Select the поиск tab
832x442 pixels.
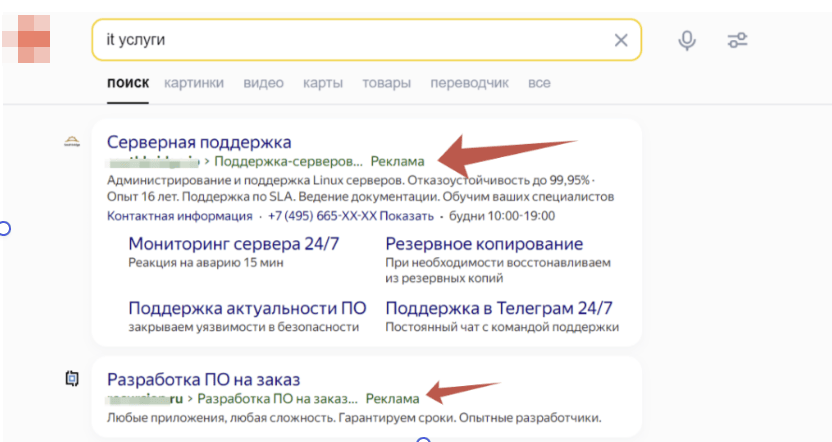(128, 83)
